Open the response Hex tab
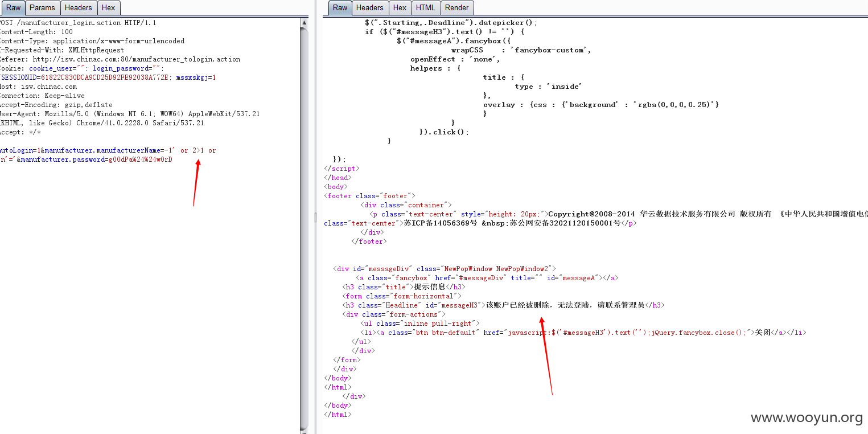This screenshot has width=868, height=434. tap(400, 7)
